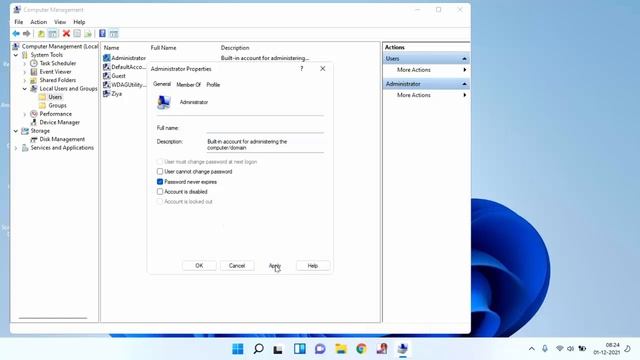Open the Action menu

click(x=39, y=22)
